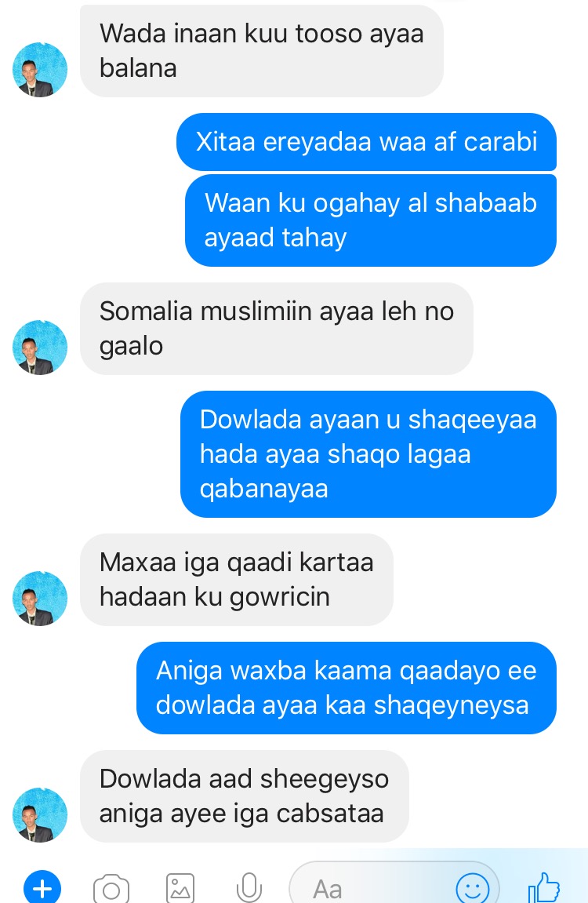Image resolution: width=588 pixels, height=903 pixels.
Task: Tap avatar beside 'Dowlada aad sheegeyso' message
Action: click(40, 815)
